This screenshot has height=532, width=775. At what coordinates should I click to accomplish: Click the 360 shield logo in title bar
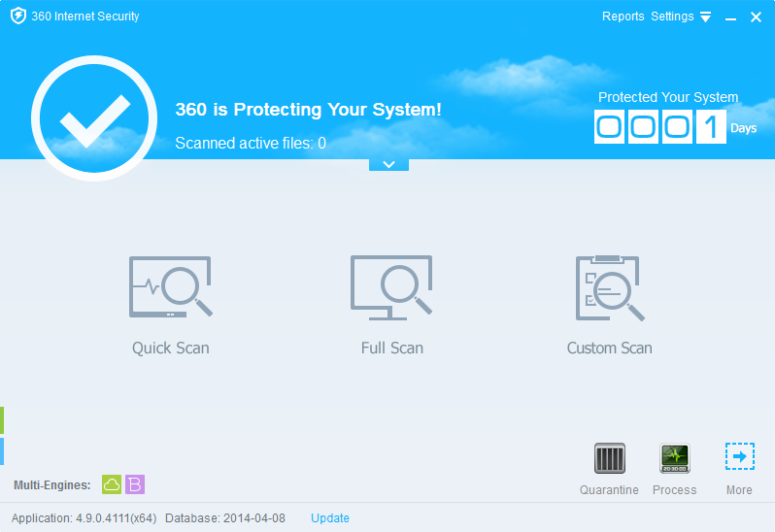coord(17,17)
